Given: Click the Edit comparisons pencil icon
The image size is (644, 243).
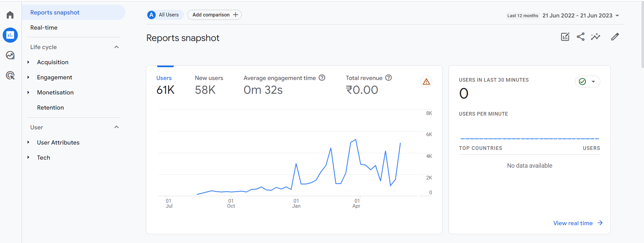Looking at the screenshot, I should 615,37.
